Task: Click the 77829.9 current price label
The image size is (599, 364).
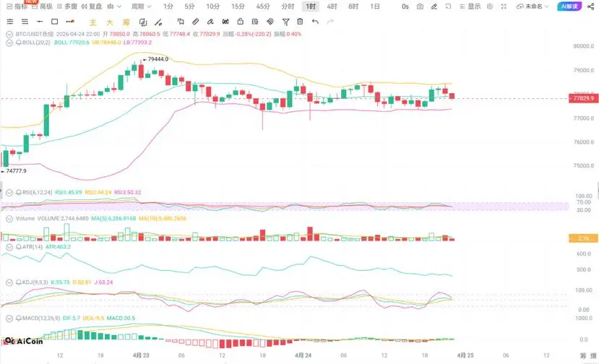Action: pyautogui.click(x=583, y=98)
